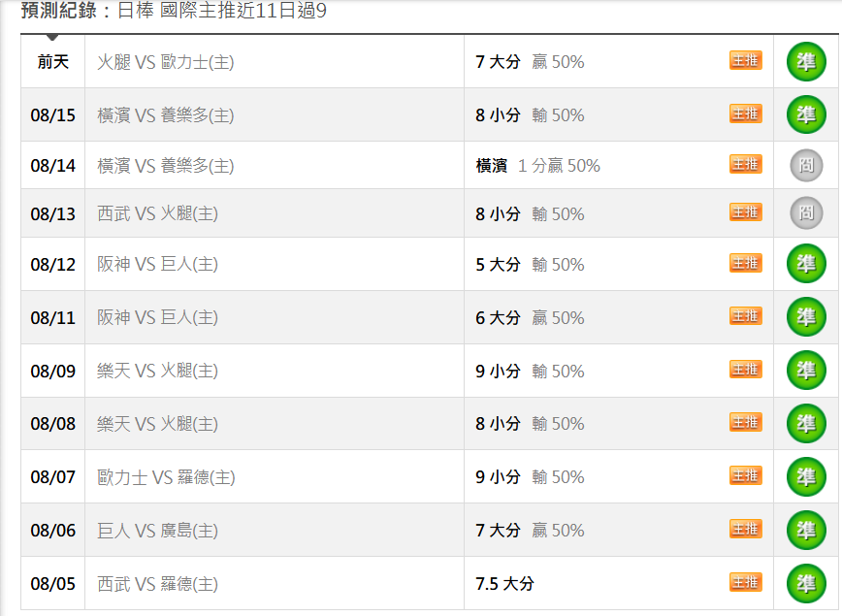Image resolution: width=842 pixels, height=616 pixels.
Task: Click the green 準 icon for 08/09
Action: click(x=806, y=370)
